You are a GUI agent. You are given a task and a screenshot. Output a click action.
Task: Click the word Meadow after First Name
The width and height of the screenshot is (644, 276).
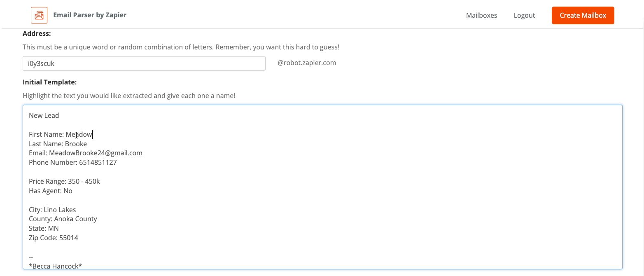(79, 134)
